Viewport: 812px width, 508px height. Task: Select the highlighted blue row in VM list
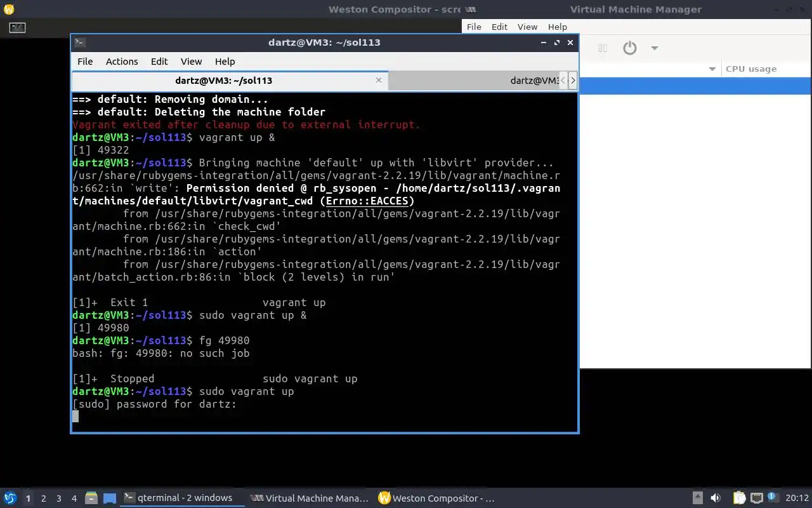coord(695,86)
